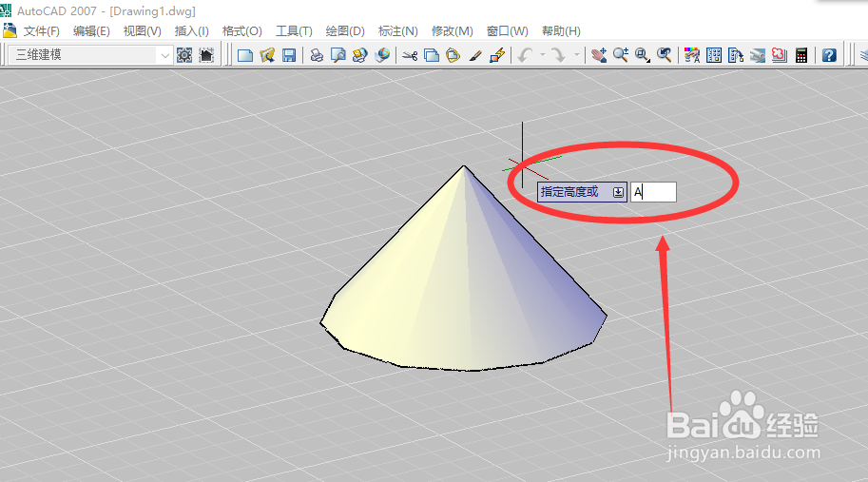Image resolution: width=868 pixels, height=482 pixels.
Task: Click the dynamic input field containing A
Action: (x=653, y=192)
